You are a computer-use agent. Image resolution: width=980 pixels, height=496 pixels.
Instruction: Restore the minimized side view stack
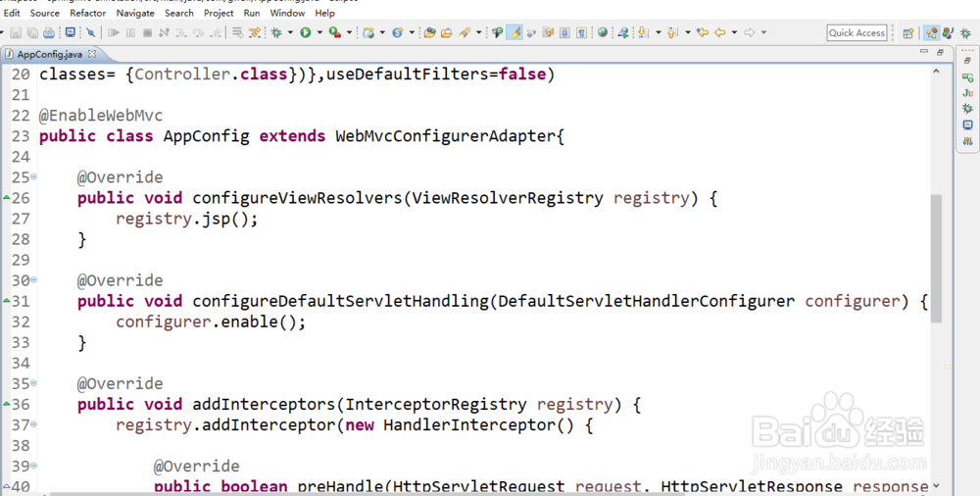(x=967, y=61)
